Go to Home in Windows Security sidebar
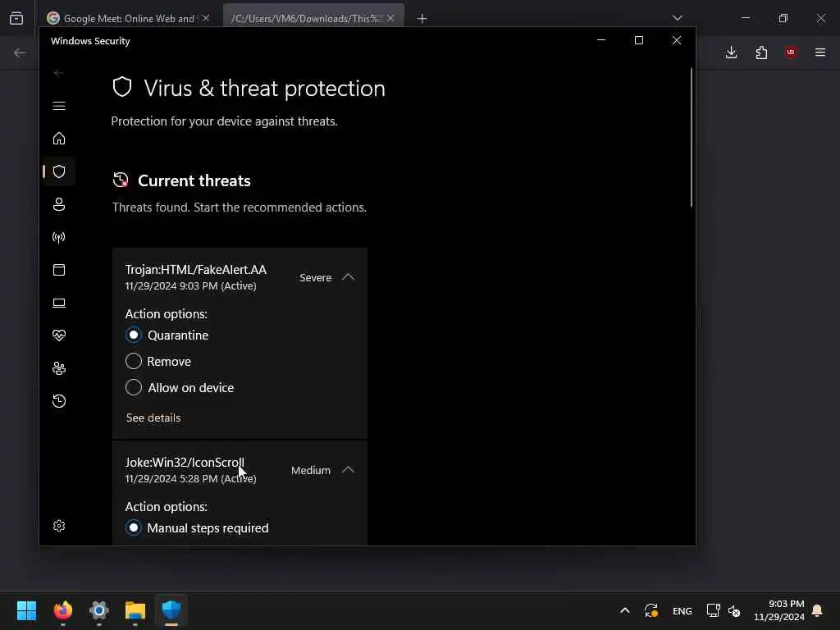840x630 pixels. coord(59,138)
